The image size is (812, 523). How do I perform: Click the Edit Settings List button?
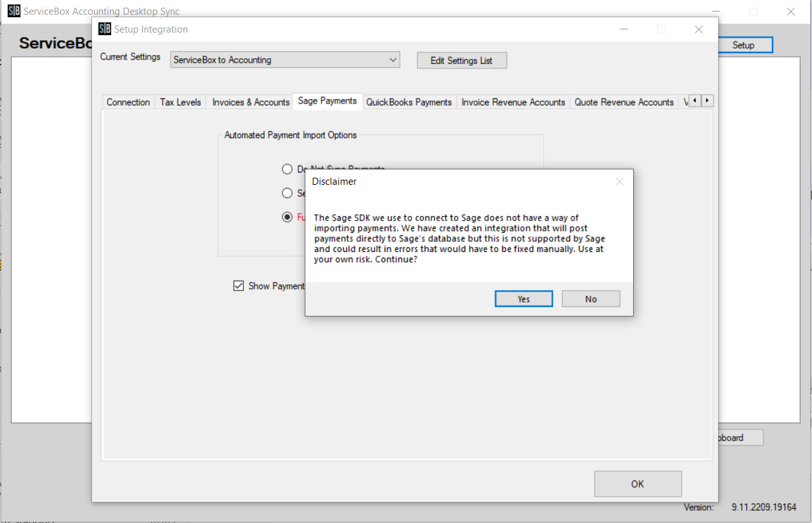[462, 61]
